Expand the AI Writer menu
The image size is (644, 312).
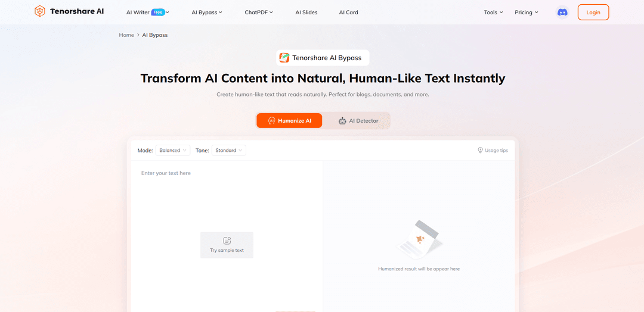pos(147,13)
